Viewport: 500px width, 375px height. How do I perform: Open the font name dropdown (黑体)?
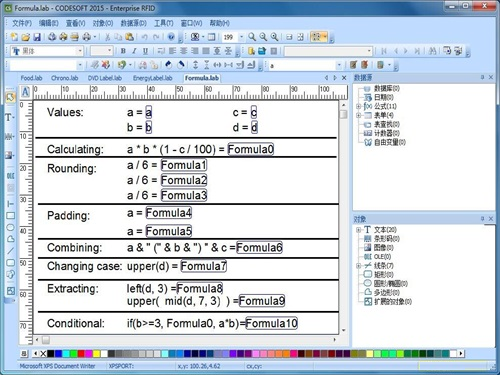tap(80, 51)
